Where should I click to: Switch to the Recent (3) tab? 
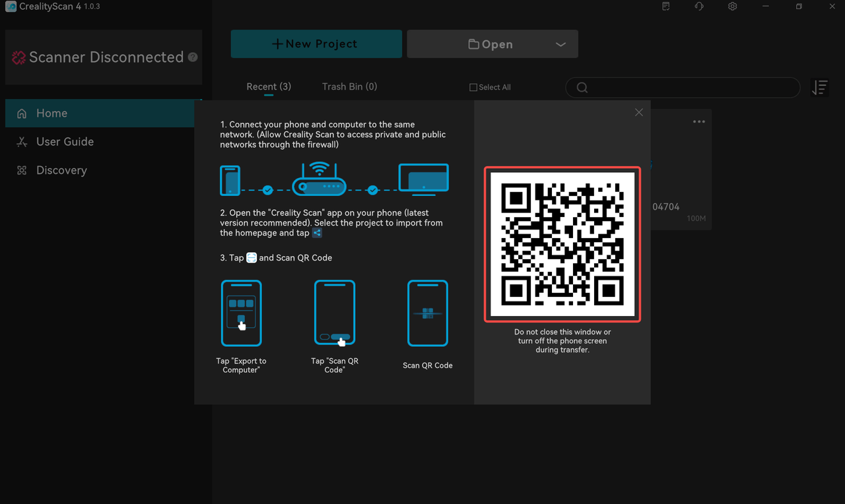[x=269, y=86]
